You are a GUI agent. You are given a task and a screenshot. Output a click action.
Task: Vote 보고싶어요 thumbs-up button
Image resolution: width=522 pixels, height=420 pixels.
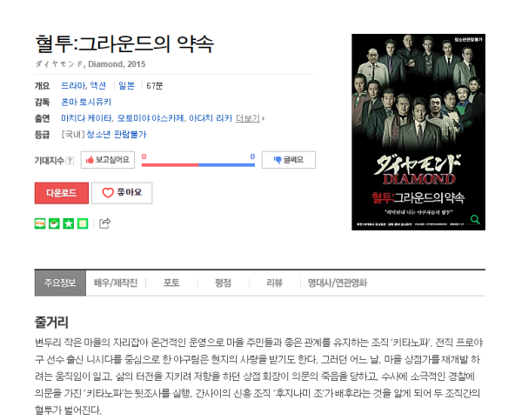[108, 160]
